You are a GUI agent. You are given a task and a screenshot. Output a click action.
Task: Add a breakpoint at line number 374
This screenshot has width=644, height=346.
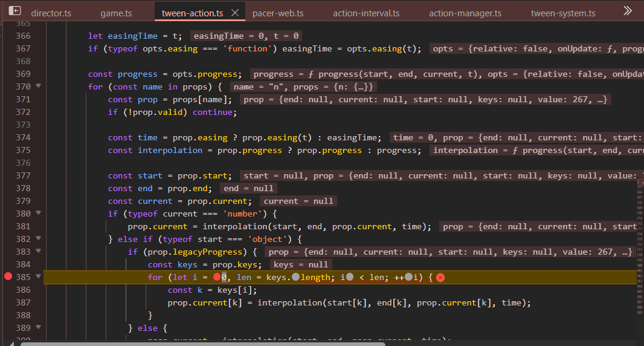pyautogui.click(x=23, y=137)
